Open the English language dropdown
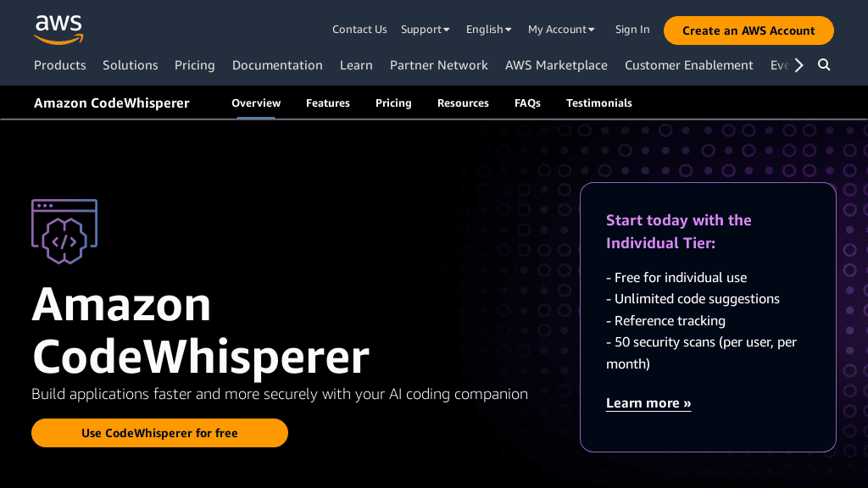This screenshot has height=488, width=868. click(488, 29)
